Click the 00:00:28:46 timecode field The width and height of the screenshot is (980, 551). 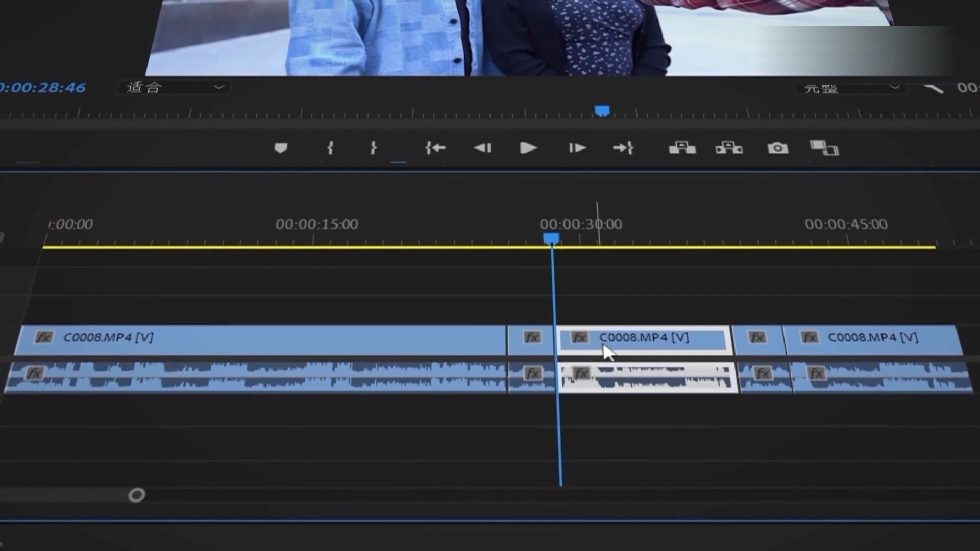(x=43, y=88)
